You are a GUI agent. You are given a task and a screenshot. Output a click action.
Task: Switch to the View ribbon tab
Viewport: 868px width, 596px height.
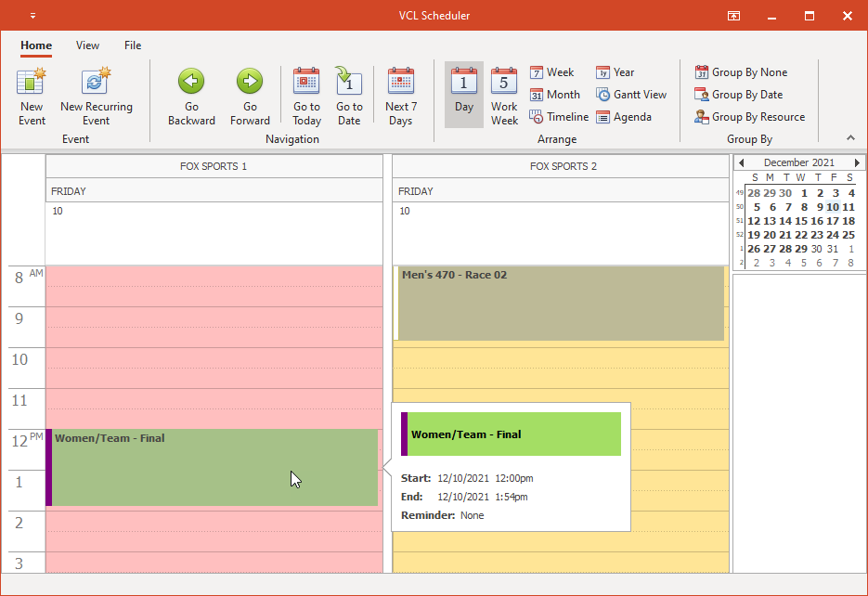pyautogui.click(x=87, y=45)
